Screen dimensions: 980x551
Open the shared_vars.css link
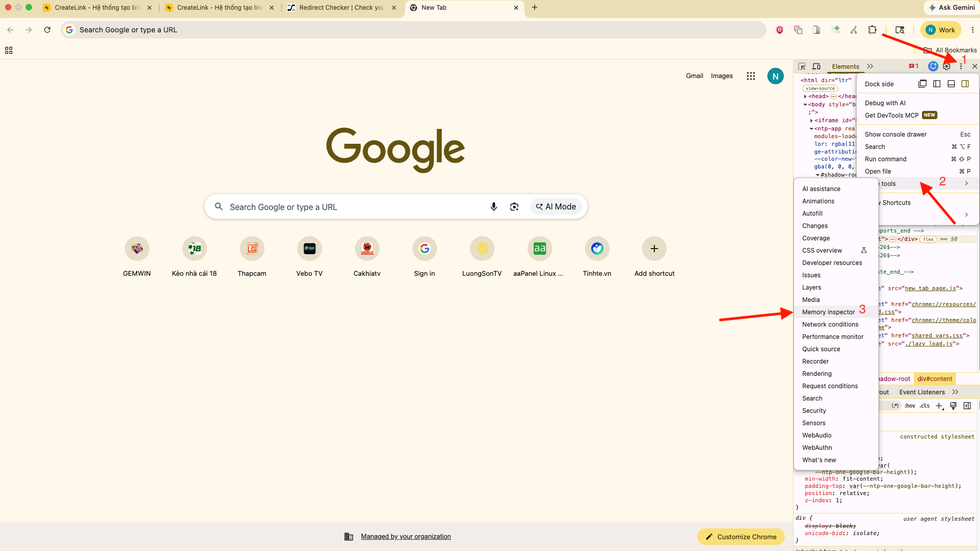(x=937, y=336)
